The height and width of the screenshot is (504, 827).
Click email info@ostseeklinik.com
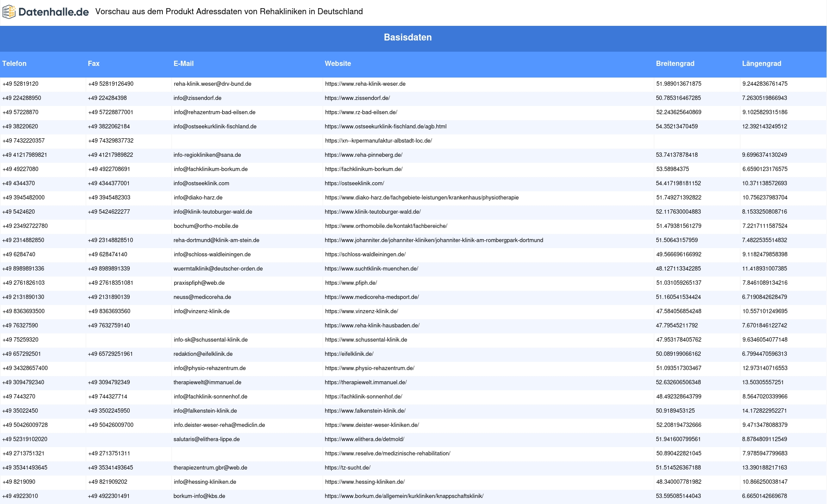pyautogui.click(x=201, y=184)
